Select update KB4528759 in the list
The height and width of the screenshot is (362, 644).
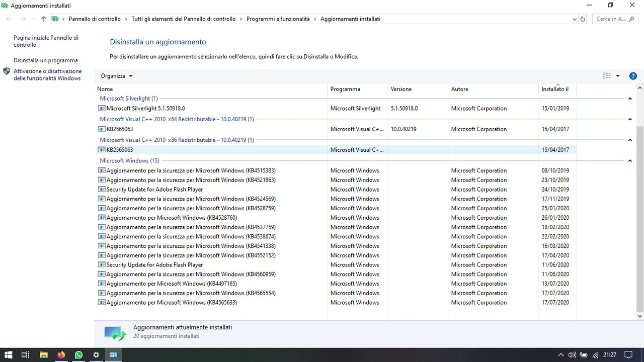(336, 208)
